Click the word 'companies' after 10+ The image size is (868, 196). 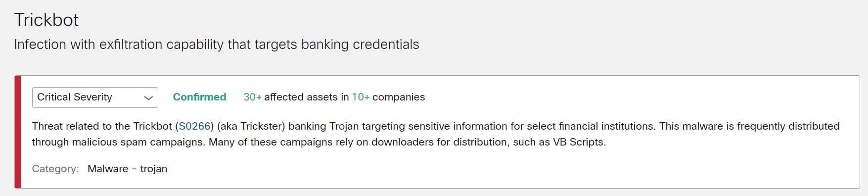point(399,97)
